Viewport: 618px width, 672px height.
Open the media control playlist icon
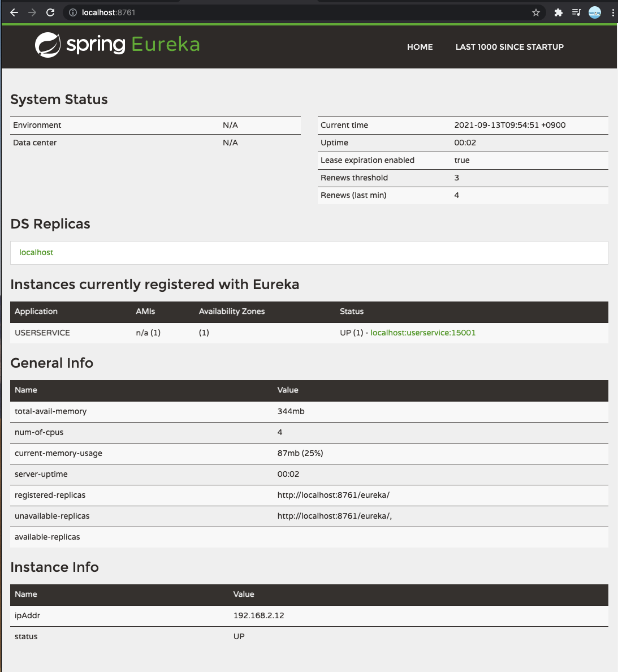(577, 12)
